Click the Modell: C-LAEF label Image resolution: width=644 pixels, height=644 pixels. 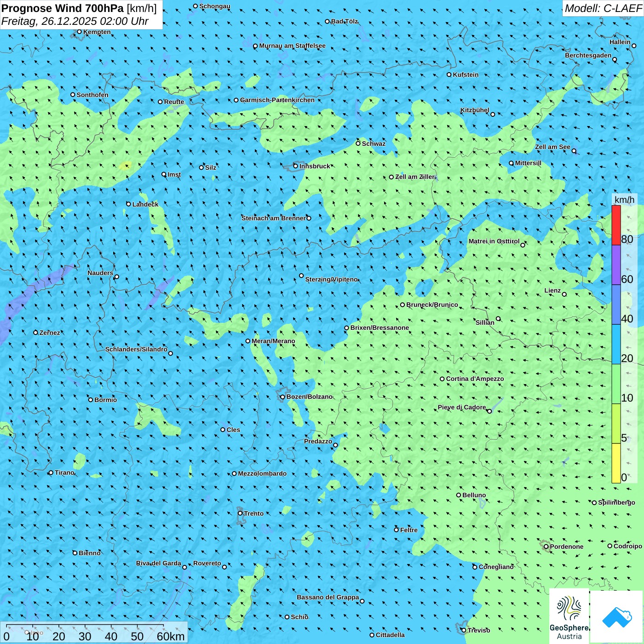(603, 8)
